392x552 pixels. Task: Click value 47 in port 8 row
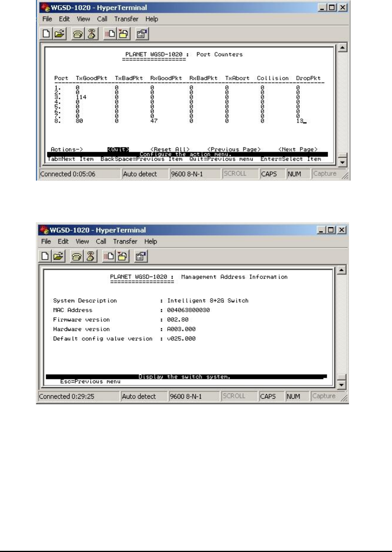click(x=154, y=121)
